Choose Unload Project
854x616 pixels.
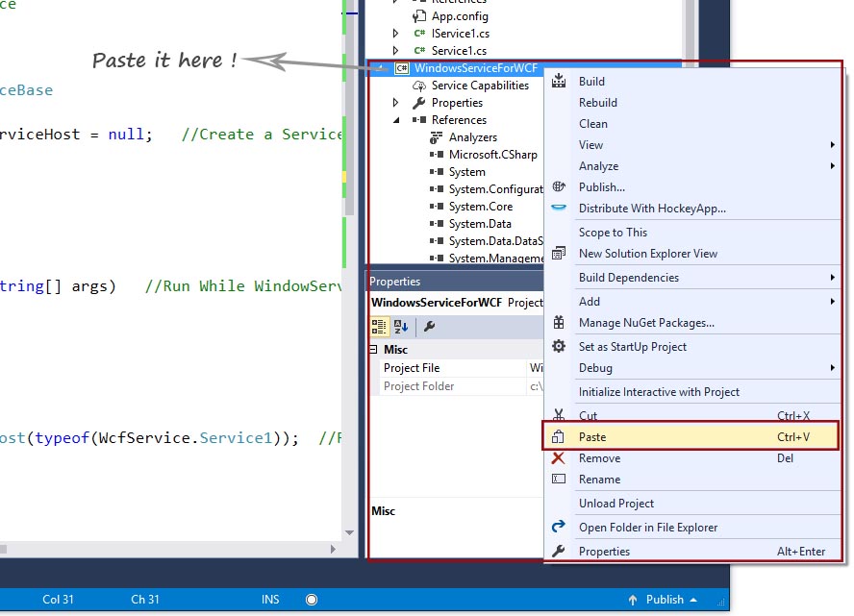tap(616, 504)
